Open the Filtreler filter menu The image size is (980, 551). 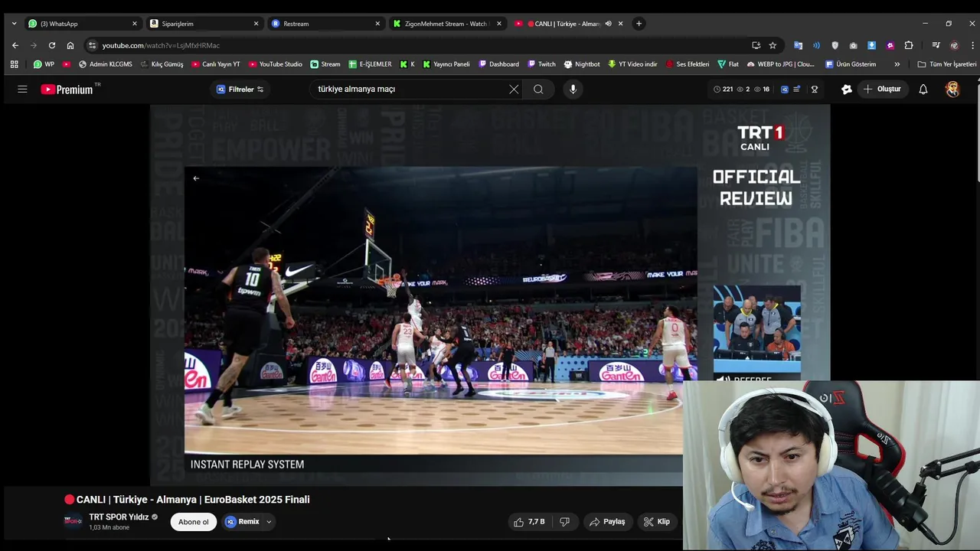pyautogui.click(x=240, y=90)
